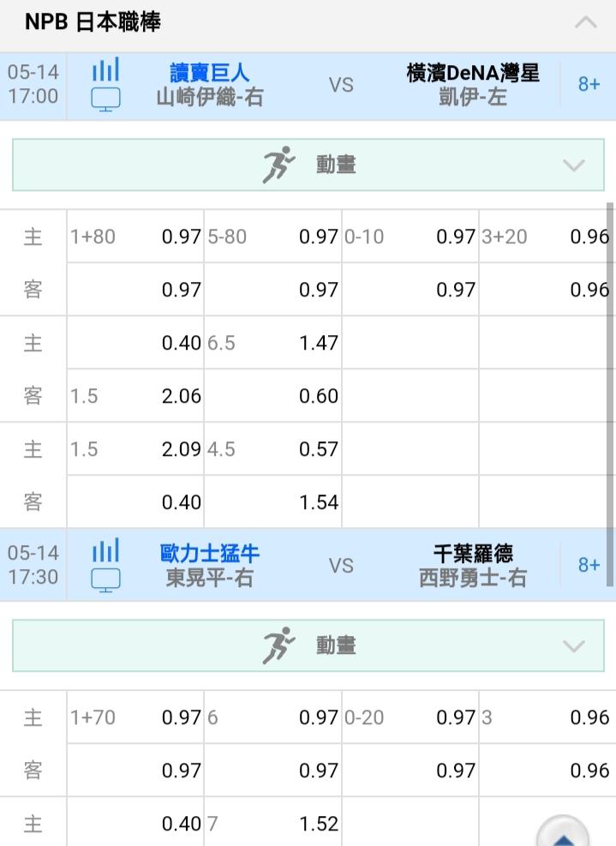Click running man icon in second 動畫 bar
This screenshot has width=616, height=846.
coord(278,645)
